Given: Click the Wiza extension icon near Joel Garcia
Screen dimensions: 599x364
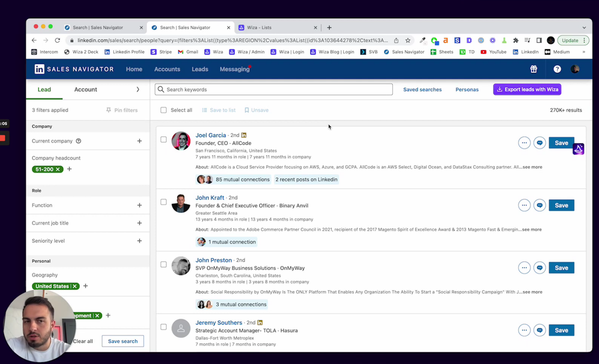Looking at the screenshot, I should coord(578,149).
